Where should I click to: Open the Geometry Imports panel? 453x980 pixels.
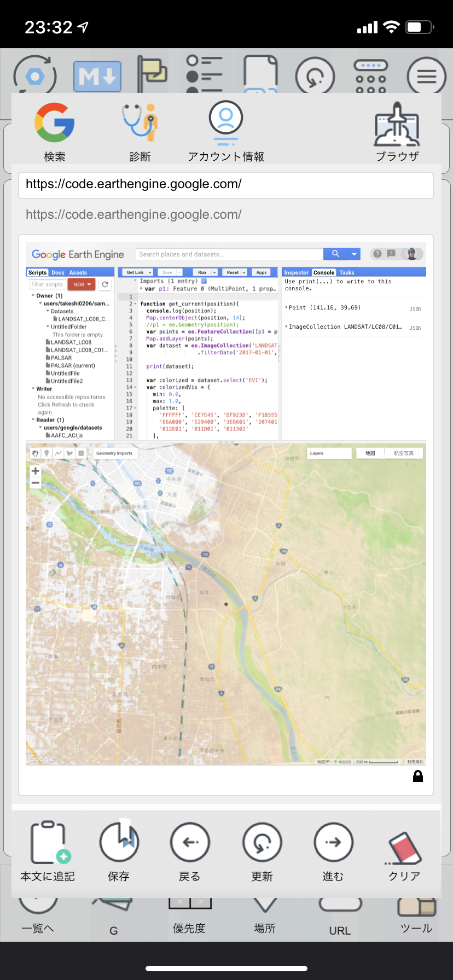(x=114, y=453)
